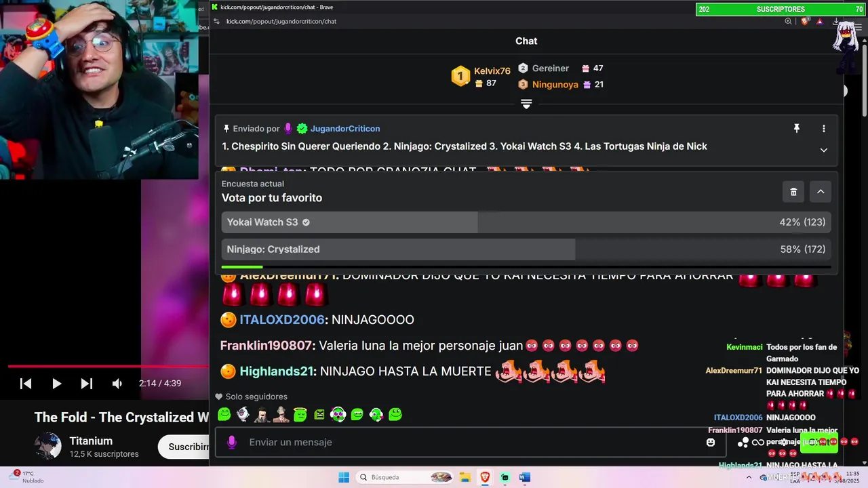Click the poll countdown progress bar
Viewport: 868px width, 488px height.
tap(526, 267)
